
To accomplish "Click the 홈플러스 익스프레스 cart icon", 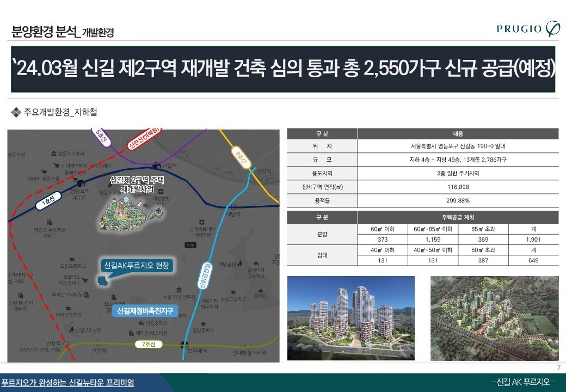I will (x=85, y=280).
